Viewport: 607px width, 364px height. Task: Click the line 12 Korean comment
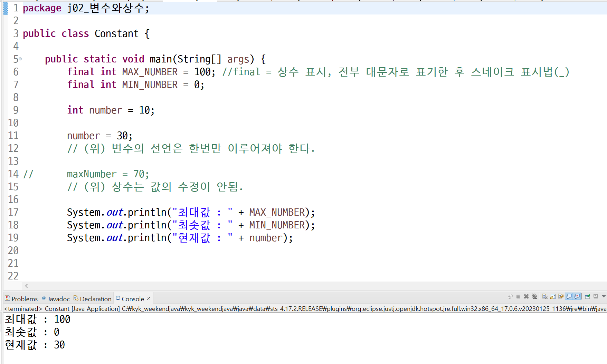point(191,148)
